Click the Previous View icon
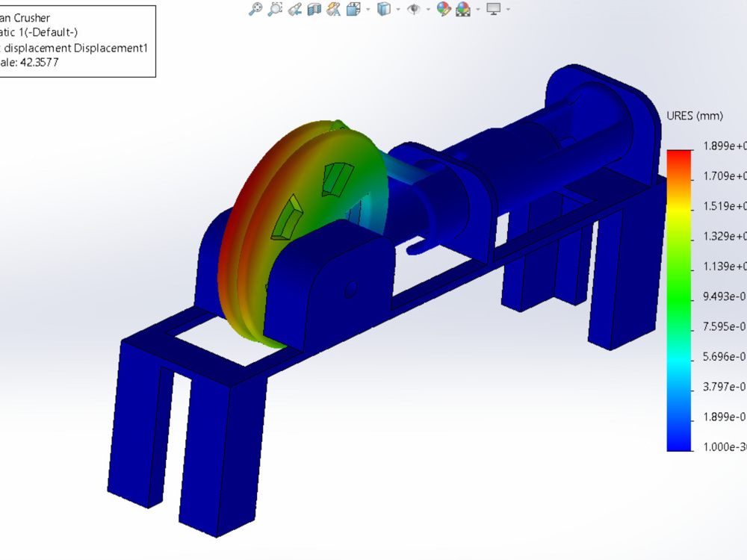The image size is (747, 560). click(x=296, y=10)
